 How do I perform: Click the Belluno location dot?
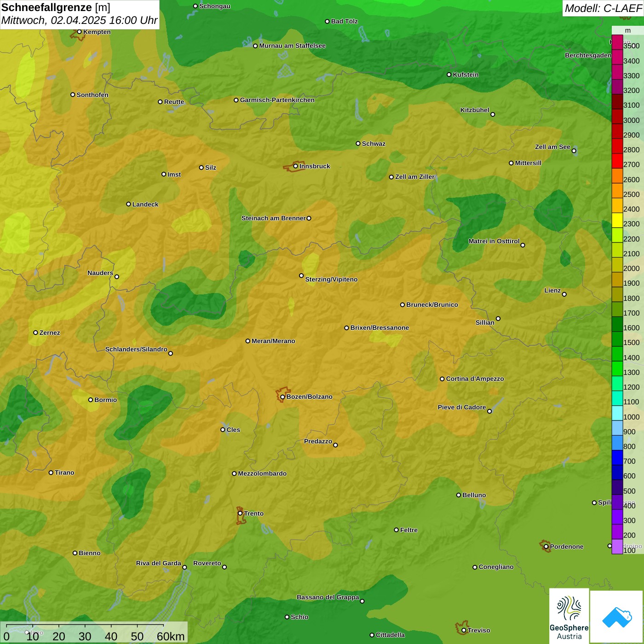pos(458,495)
